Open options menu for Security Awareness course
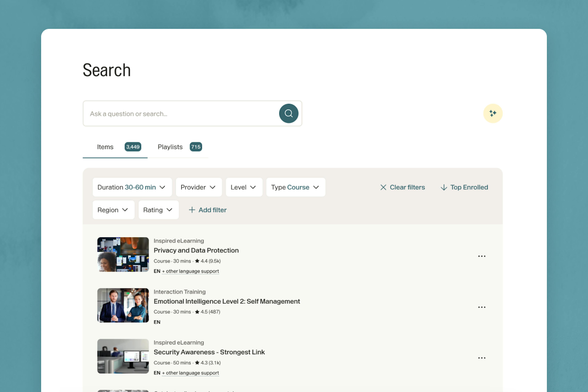Screen dimensions: 588x392 pyautogui.click(x=481, y=358)
